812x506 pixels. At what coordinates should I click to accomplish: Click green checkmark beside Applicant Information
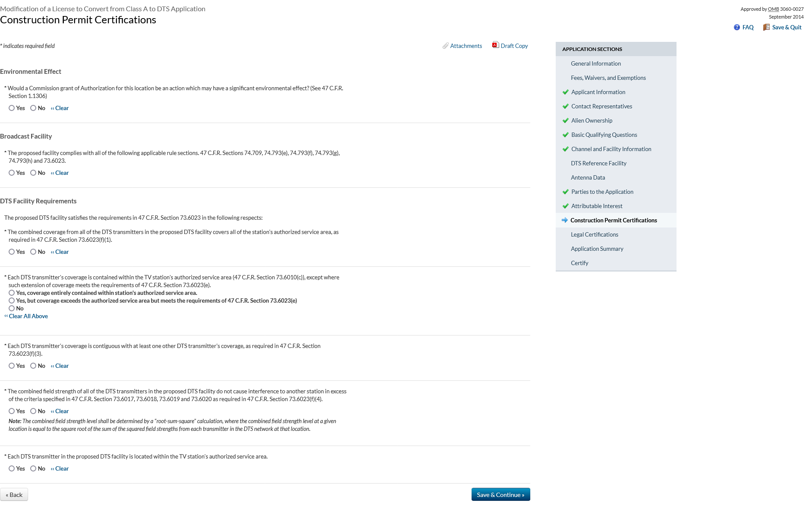tap(565, 92)
